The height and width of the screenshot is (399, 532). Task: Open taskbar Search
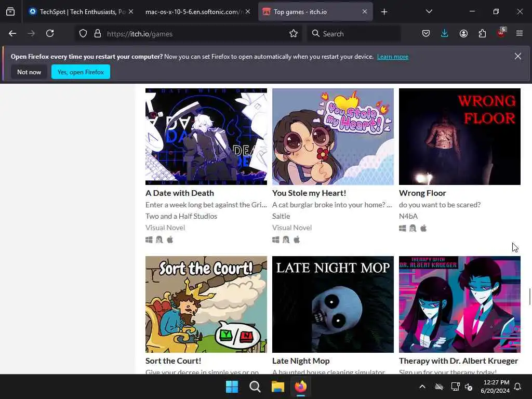[x=255, y=387]
